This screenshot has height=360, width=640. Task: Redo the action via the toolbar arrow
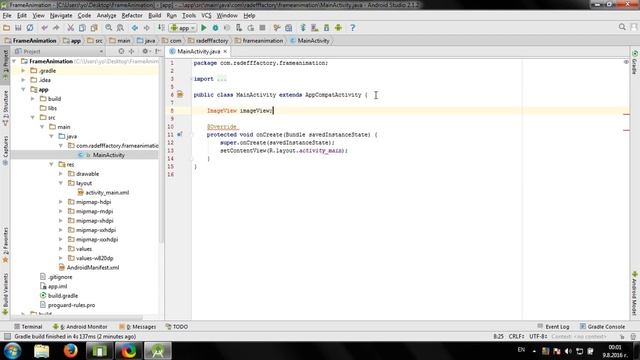[56, 28]
